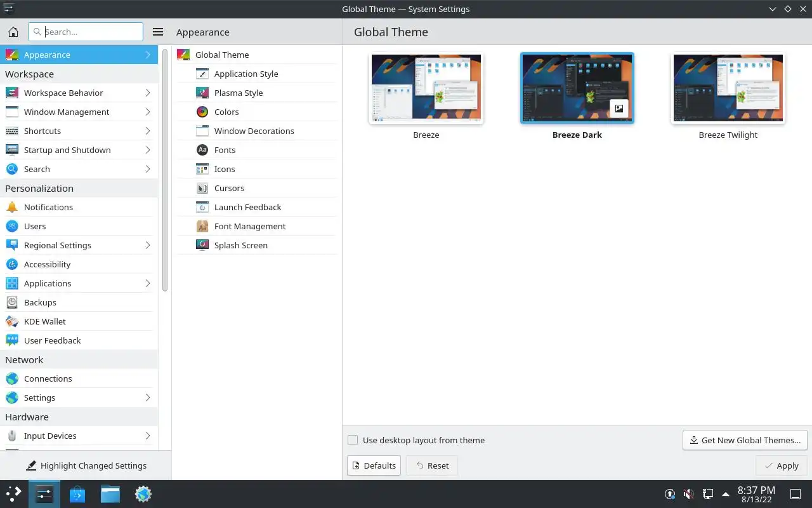Click the Defaults button
This screenshot has height=508, width=812.
click(374, 465)
